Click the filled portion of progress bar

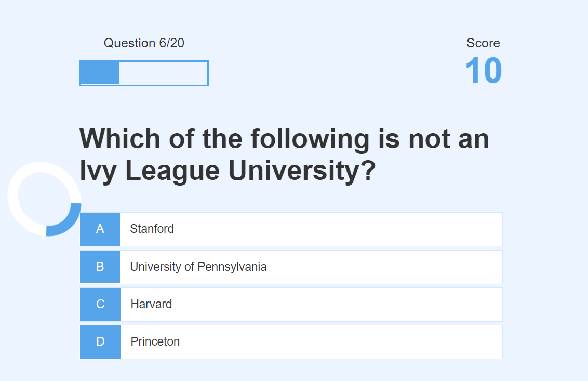click(100, 73)
